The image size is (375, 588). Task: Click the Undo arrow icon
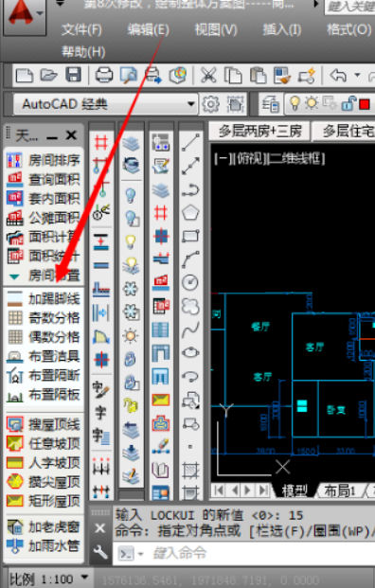pyautogui.click(x=338, y=76)
